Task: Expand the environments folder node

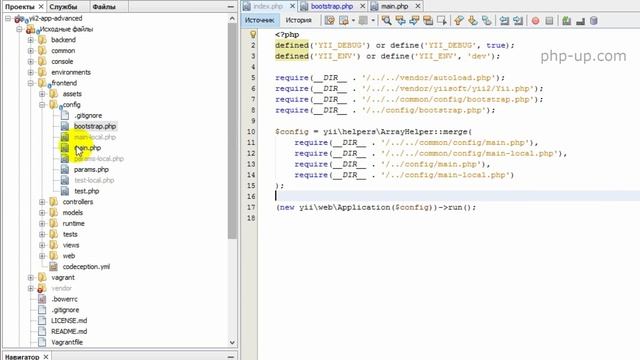Action: pyautogui.click(x=31, y=73)
